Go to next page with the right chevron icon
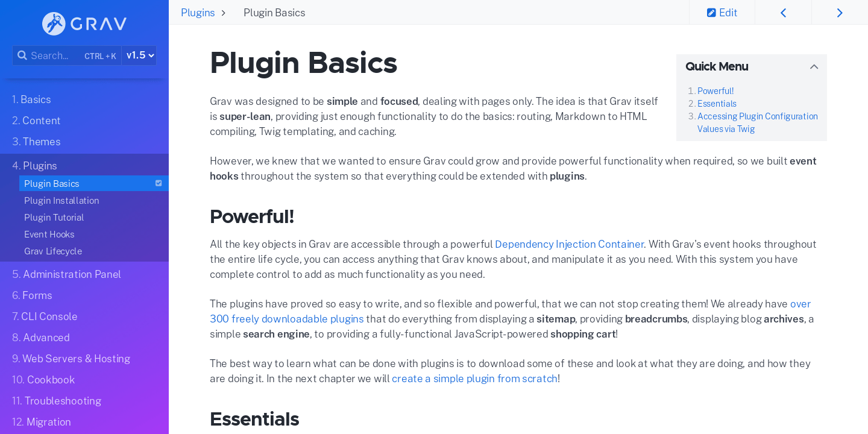This screenshot has width=868, height=434. (839, 12)
